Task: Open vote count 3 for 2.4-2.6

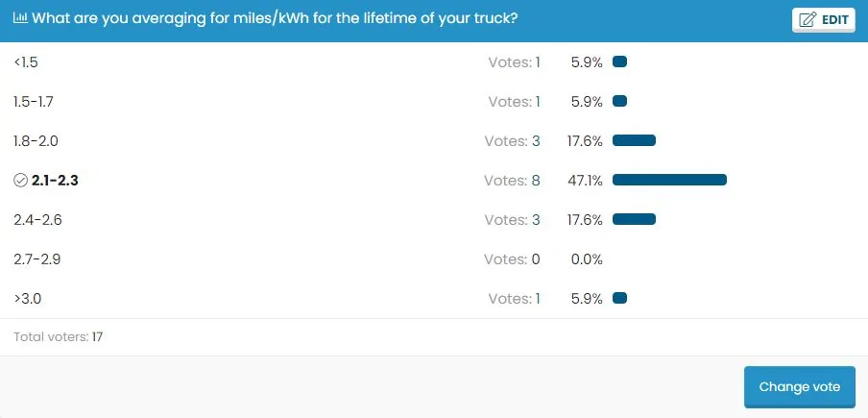Action: (536, 219)
